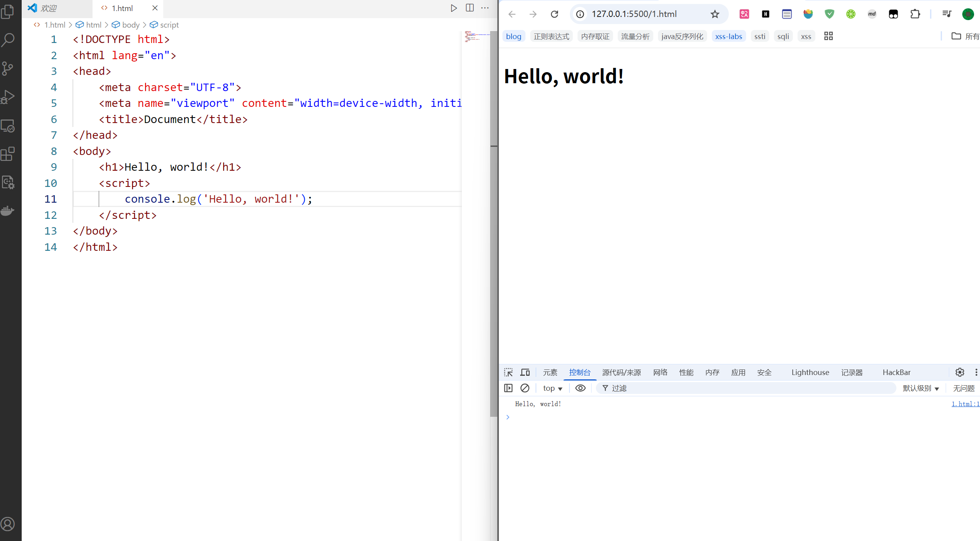Toggle the device toolbar in DevTools

tap(525, 372)
